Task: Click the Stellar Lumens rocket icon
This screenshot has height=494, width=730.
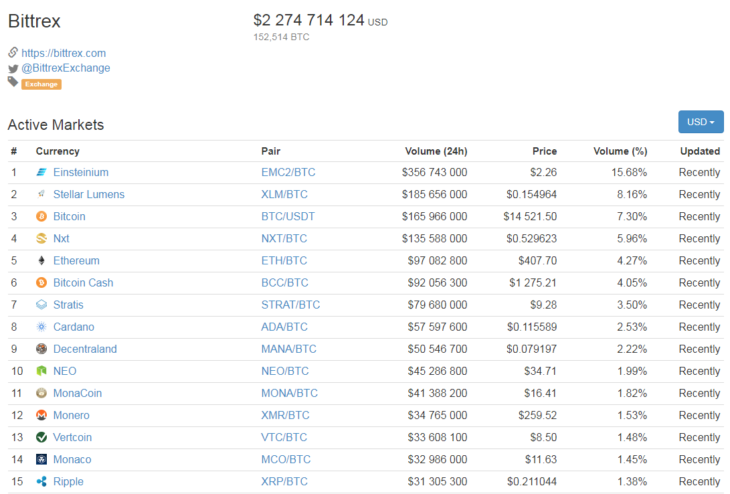Action: click(41, 194)
